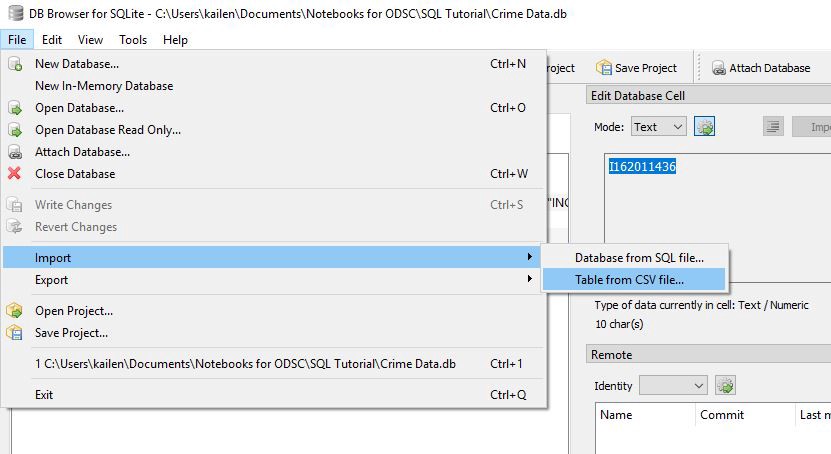The width and height of the screenshot is (831, 454).
Task: Click the Attach Database menu icon
Action: (x=15, y=152)
